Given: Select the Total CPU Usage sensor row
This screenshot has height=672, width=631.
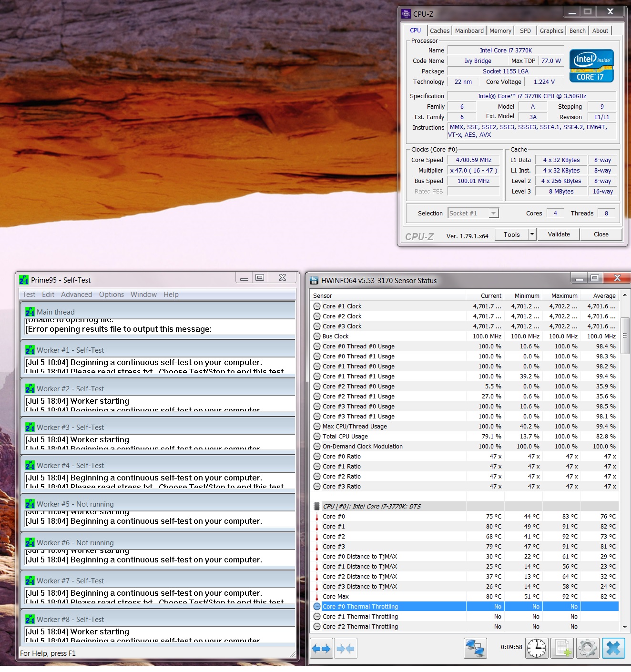Looking at the screenshot, I should click(465, 436).
